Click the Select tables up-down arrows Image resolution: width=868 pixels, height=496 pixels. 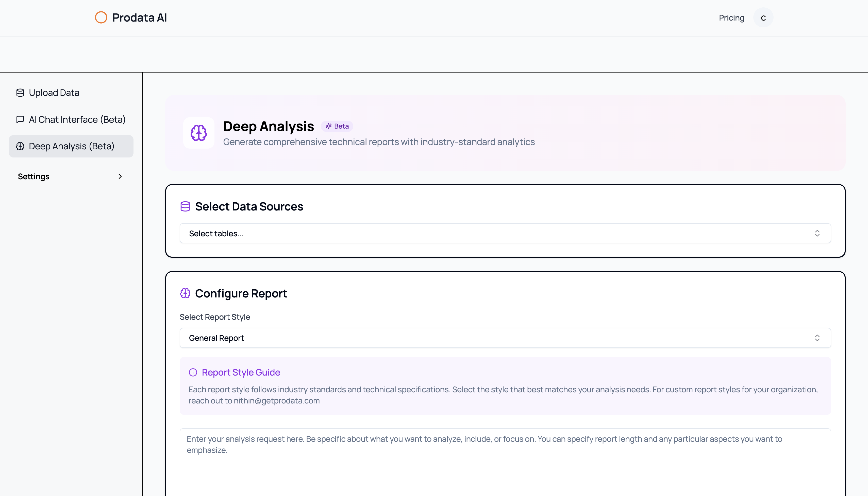click(x=817, y=233)
